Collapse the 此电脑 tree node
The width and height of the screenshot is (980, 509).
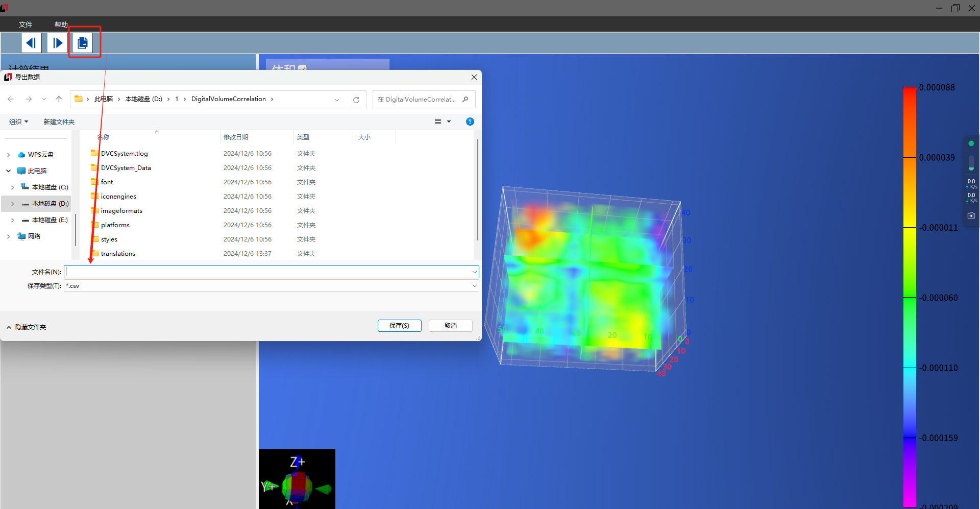coord(9,171)
